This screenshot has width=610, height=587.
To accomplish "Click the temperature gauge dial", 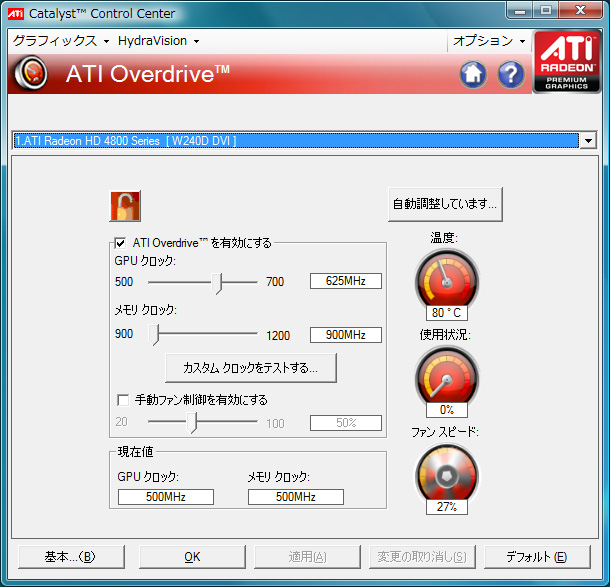I will pyautogui.click(x=447, y=279).
